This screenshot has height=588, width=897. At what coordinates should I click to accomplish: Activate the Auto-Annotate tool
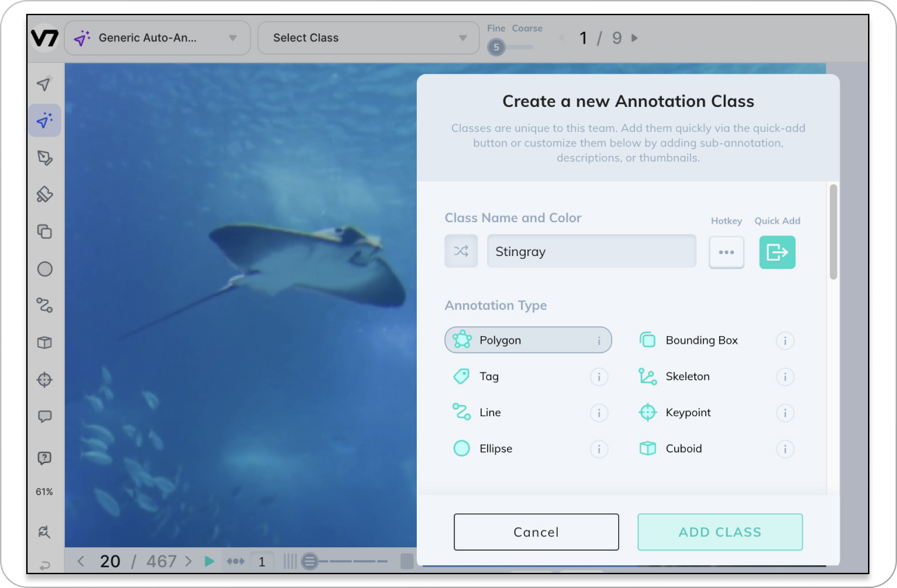45,120
